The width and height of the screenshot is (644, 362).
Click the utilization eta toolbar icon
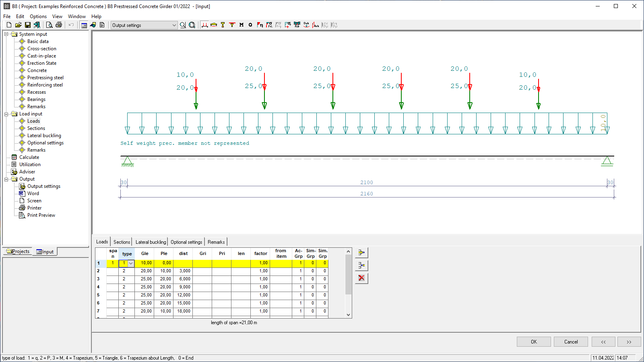(260, 25)
